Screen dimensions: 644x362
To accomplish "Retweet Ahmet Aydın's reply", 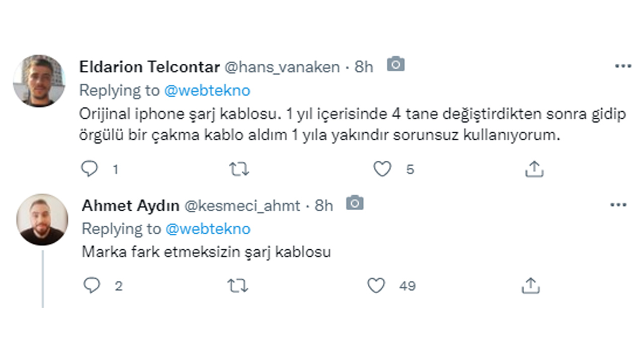I will pyautogui.click(x=239, y=285).
